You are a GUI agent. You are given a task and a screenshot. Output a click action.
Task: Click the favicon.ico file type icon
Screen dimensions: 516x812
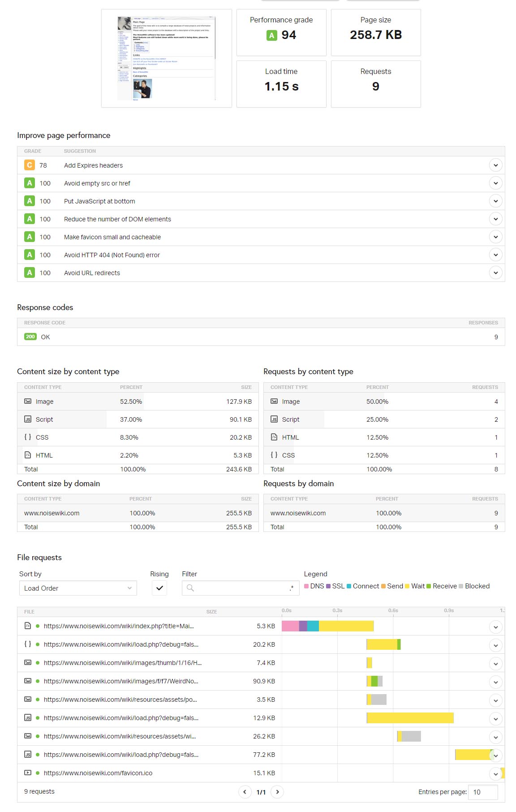coord(28,773)
